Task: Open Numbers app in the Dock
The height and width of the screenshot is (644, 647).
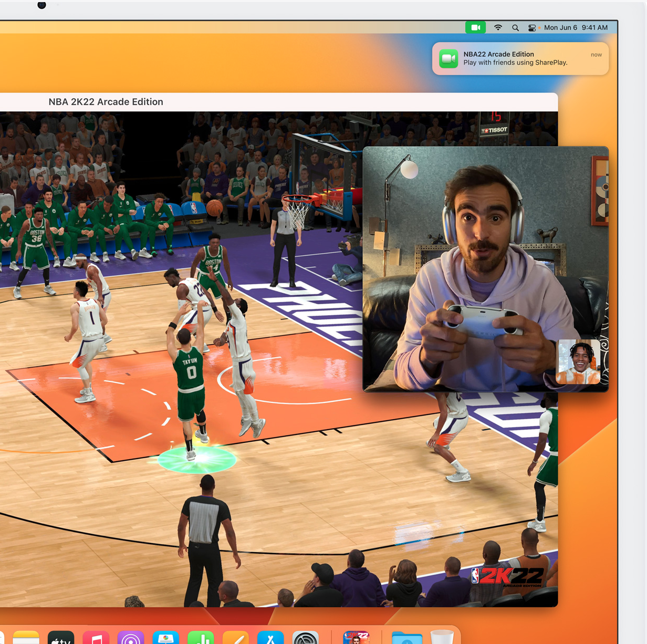Action: [201, 637]
